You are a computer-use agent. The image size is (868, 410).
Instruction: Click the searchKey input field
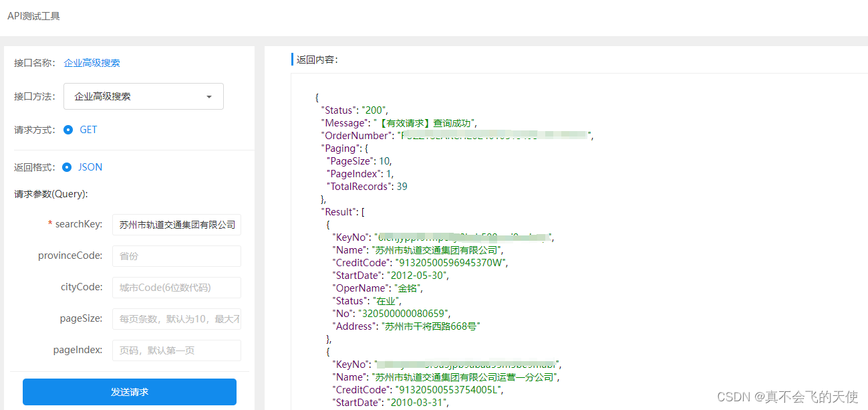[176, 225]
